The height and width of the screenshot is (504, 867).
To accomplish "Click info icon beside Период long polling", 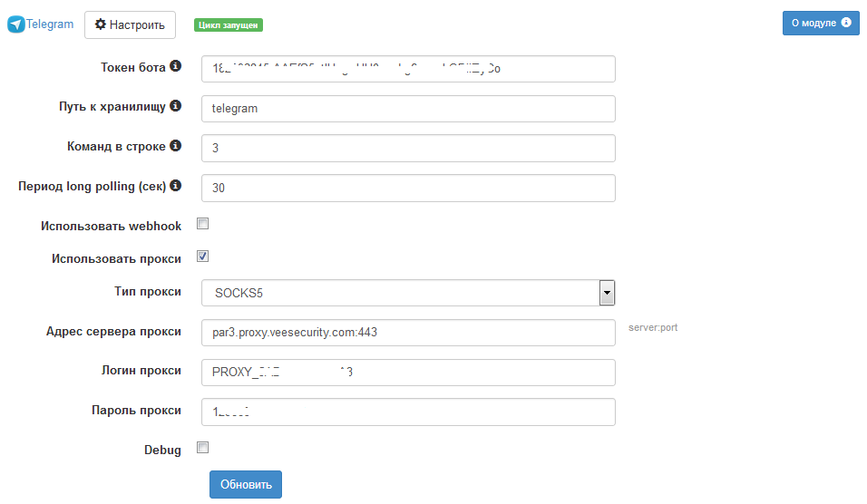I will 176,186.
